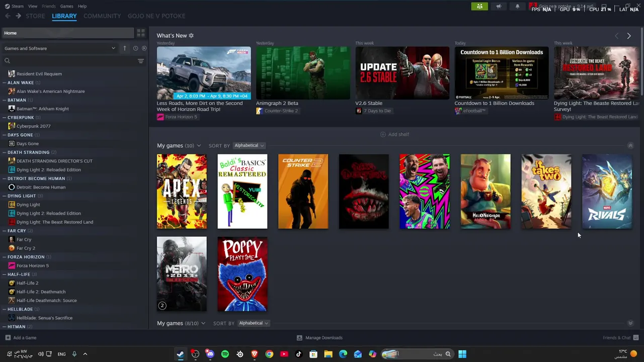Open the Poppy Playtime game cover
Viewport: 644px width, 362px height.
tap(242, 274)
